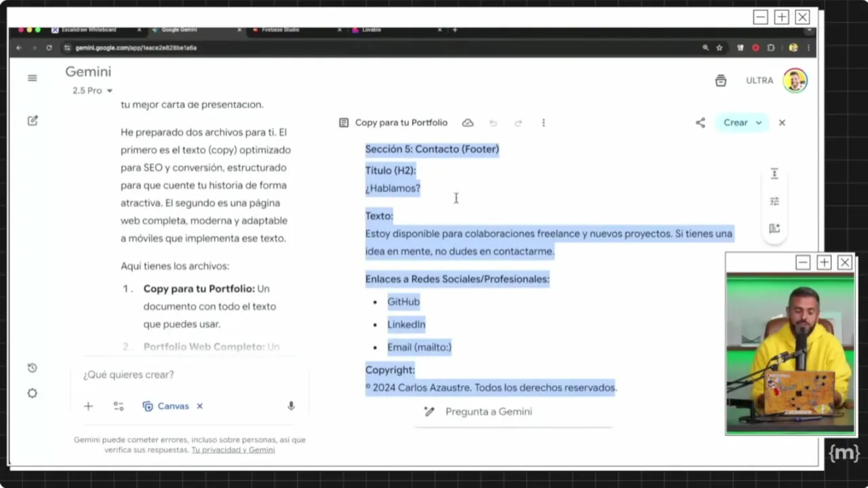Redo change in the canvas toolbar
This screenshot has width=868, height=488.
click(518, 123)
